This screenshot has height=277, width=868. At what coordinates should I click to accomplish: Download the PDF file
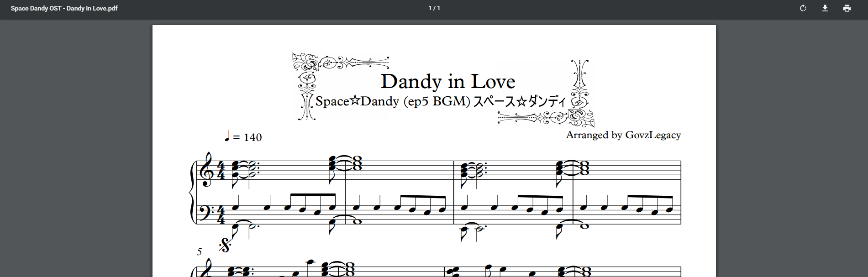tap(825, 8)
